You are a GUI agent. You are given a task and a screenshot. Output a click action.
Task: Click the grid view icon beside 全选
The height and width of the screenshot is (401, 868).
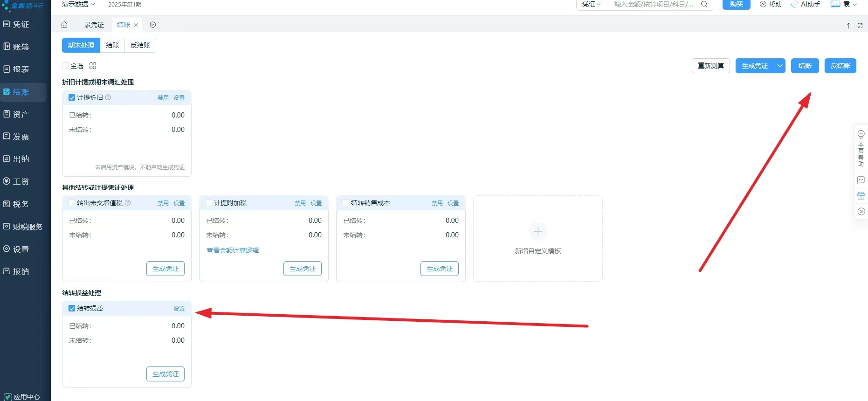[x=93, y=66]
